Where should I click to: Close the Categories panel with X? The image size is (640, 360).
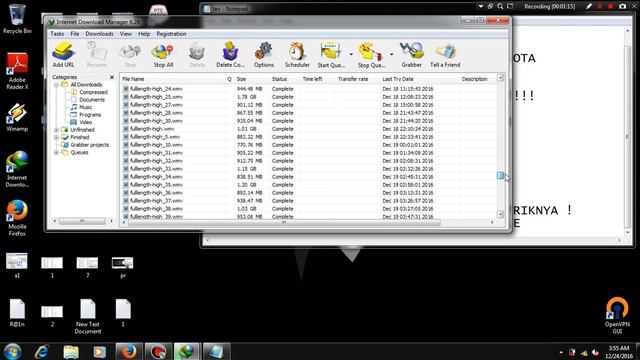point(112,77)
